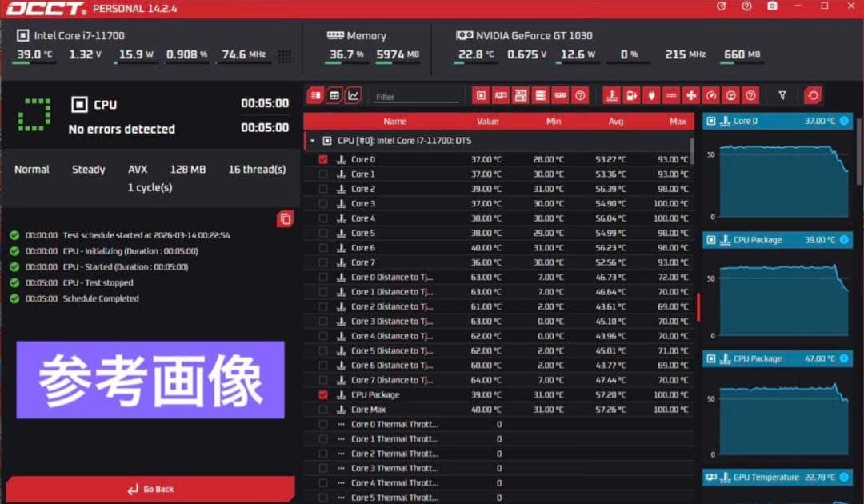Screen dimensions: 864x504
Task: Open info for Core 0 graph
Action: [844, 121]
